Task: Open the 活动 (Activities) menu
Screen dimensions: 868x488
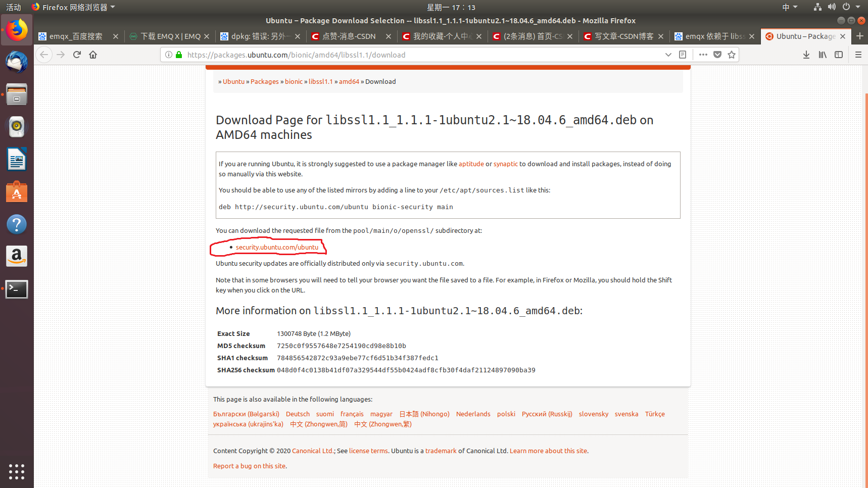Action: point(13,7)
